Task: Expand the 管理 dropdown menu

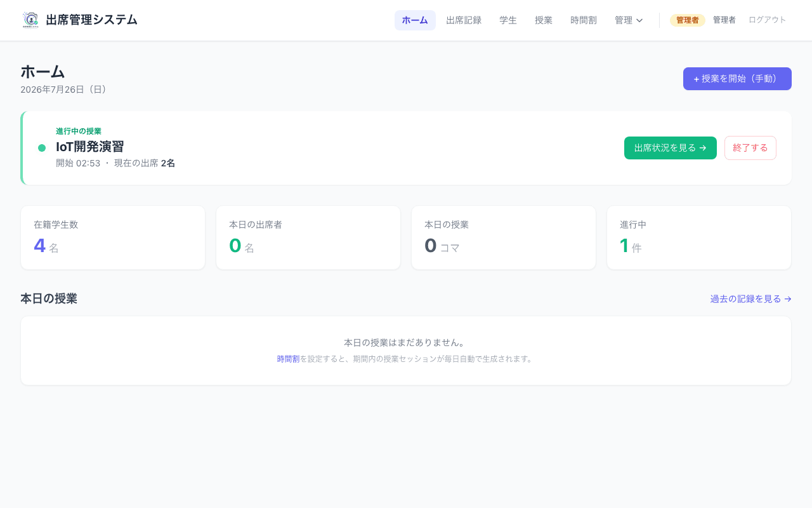Action: tap(629, 20)
